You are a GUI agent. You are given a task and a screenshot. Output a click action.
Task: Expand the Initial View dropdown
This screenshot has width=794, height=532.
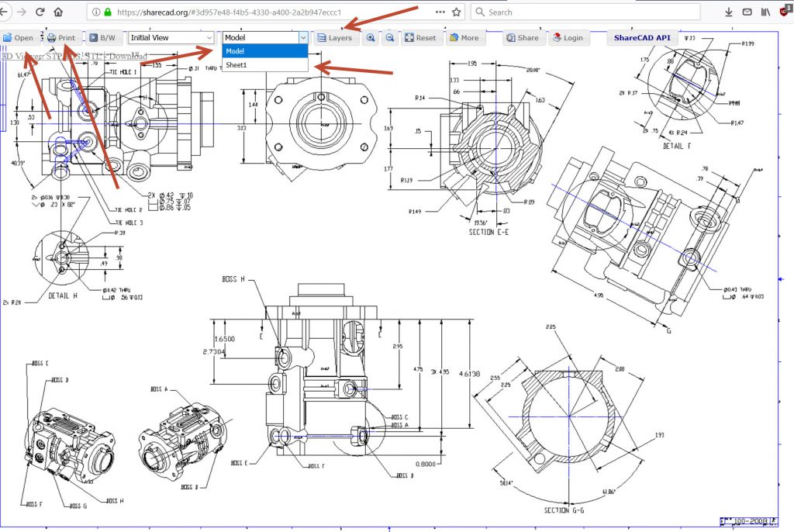171,37
